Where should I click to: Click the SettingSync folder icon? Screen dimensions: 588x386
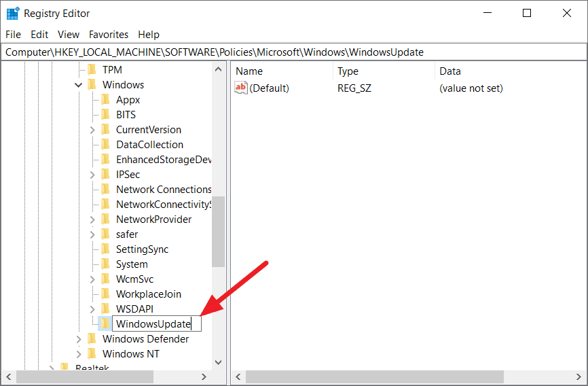[x=106, y=249]
